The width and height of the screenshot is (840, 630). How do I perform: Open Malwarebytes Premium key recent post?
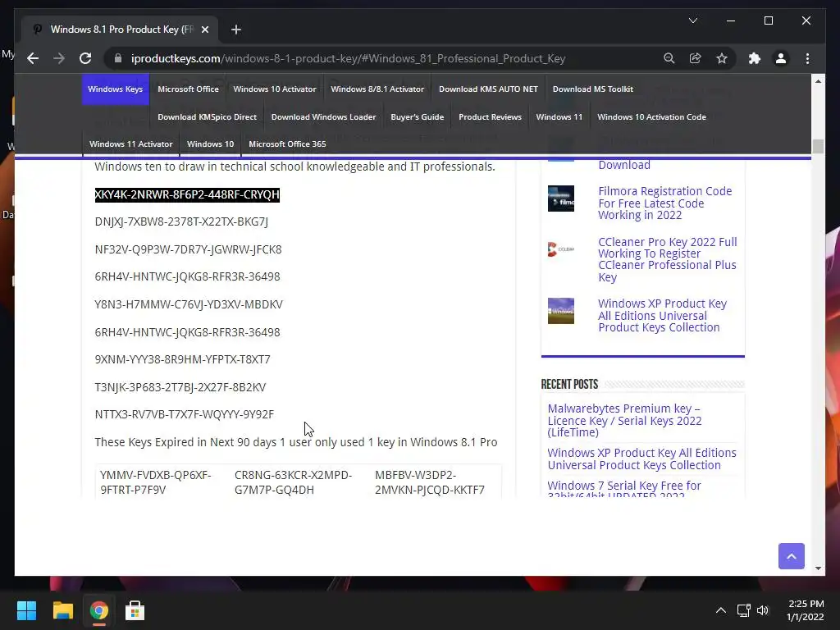point(624,421)
